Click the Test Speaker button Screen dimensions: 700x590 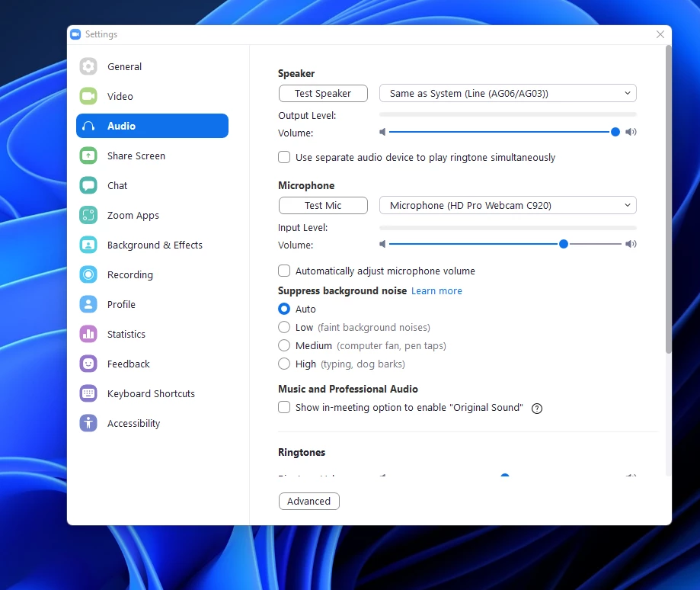[323, 93]
